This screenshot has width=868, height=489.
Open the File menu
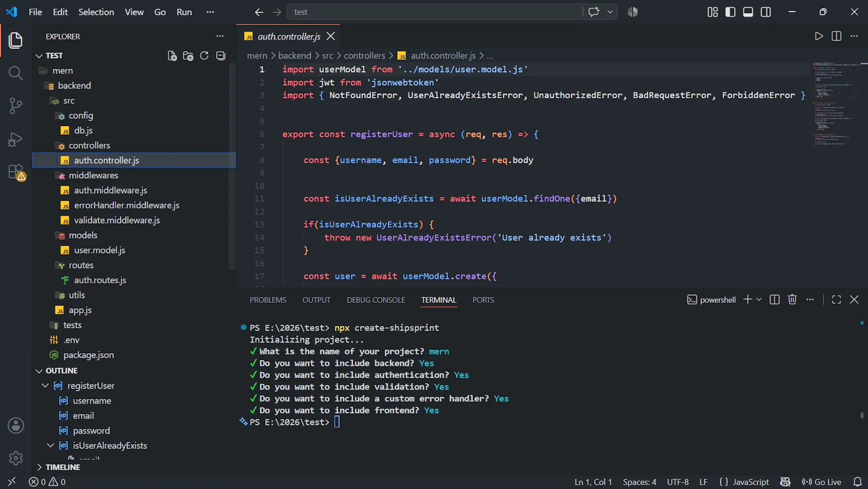[35, 12]
